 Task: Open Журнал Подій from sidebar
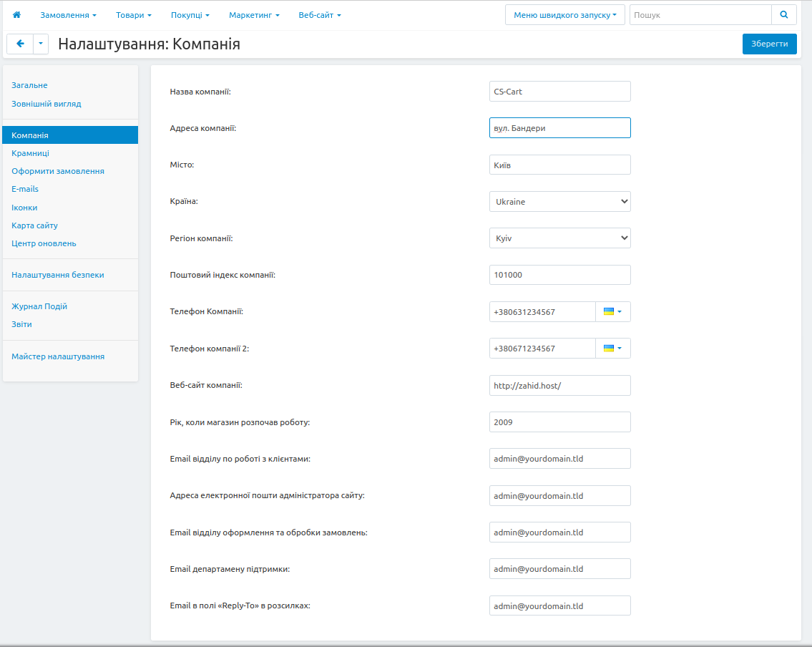pyautogui.click(x=39, y=306)
